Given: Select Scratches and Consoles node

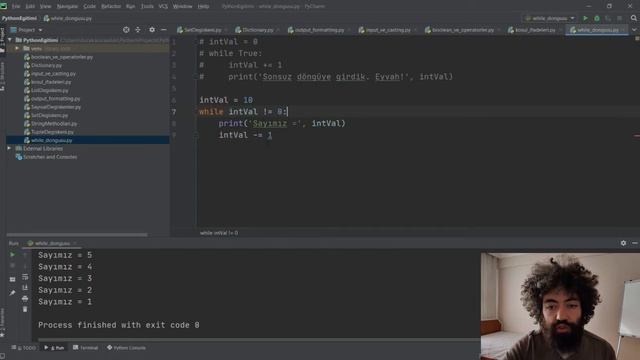Looking at the screenshot, I should click(x=50, y=157).
